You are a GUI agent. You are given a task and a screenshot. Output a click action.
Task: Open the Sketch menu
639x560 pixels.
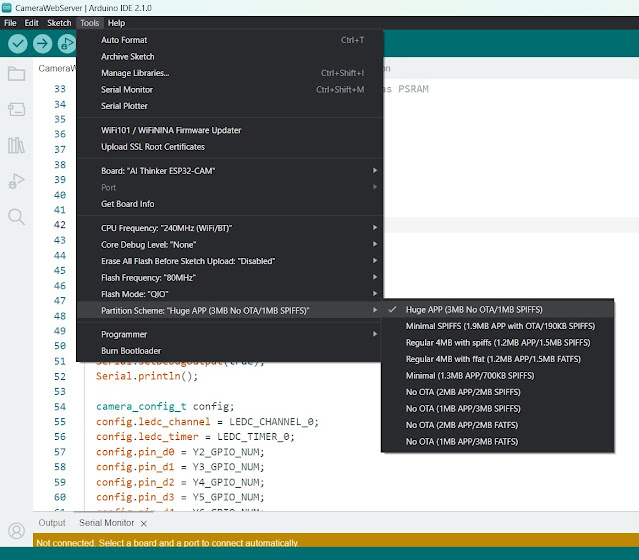59,23
